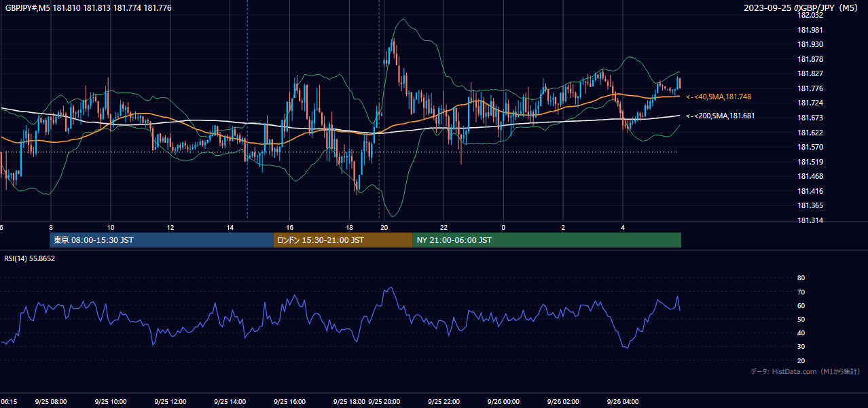Click the '2023-09-25 のGBP/JPY (M5)' chart title
The image size is (868, 408).
click(802, 8)
